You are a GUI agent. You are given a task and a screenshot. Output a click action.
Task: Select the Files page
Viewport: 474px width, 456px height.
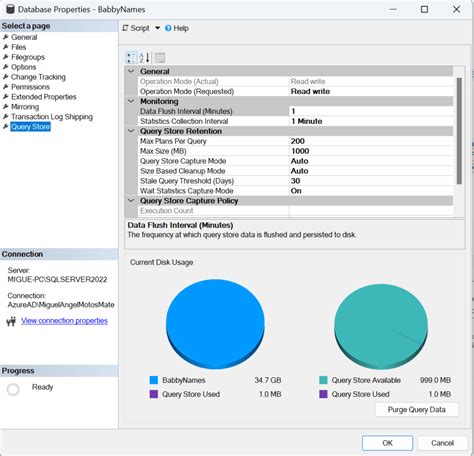tap(19, 47)
